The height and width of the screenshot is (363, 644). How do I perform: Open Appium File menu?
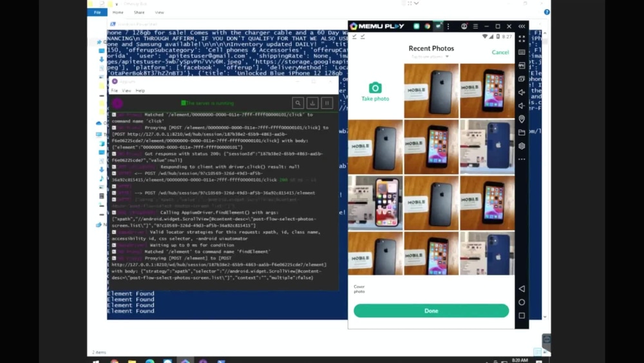pos(115,90)
